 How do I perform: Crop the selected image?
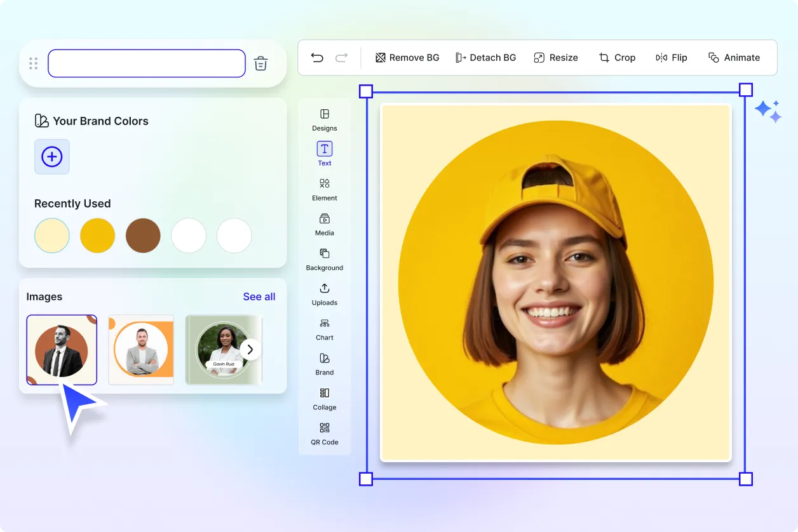pyautogui.click(x=617, y=57)
